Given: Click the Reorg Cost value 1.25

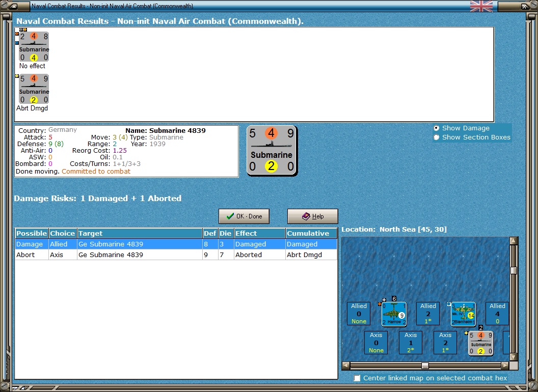Looking at the screenshot, I should point(120,150).
